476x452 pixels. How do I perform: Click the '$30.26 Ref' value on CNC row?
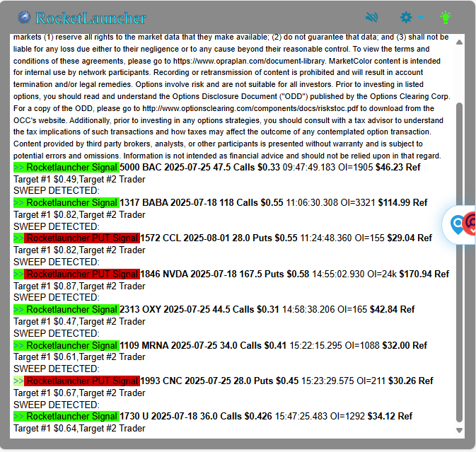[x=411, y=381]
